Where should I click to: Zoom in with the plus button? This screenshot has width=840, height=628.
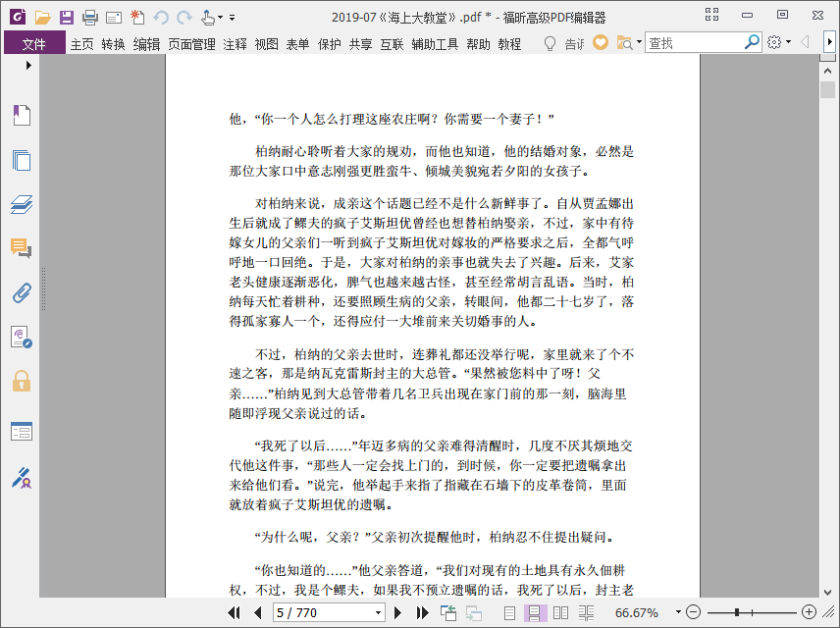click(809, 612)
